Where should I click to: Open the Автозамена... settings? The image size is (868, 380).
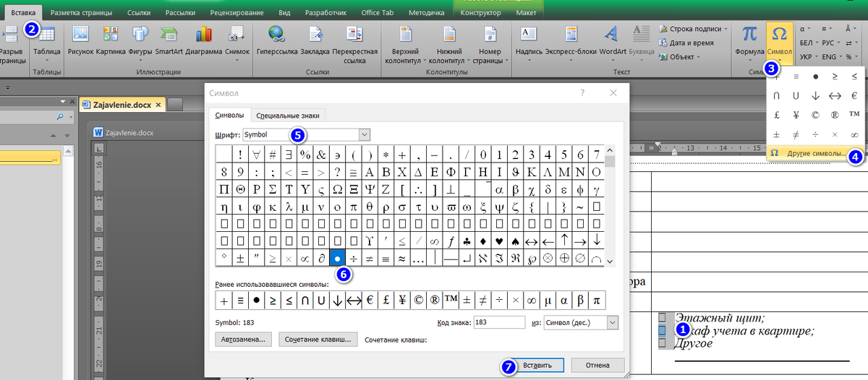click(x=244, y=339)
